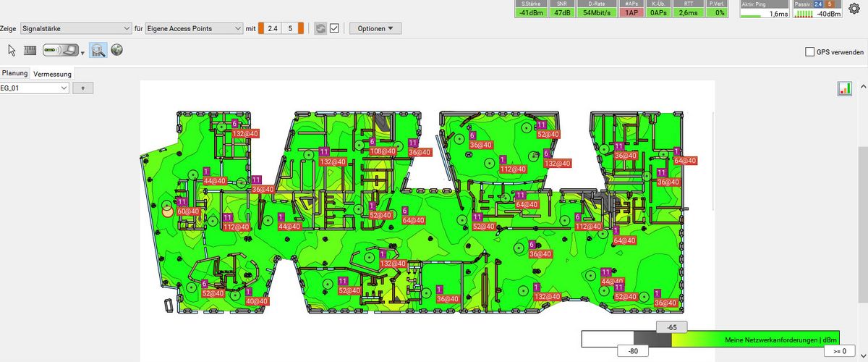Viewport: 868px width, 362px height.
Task: Switch to the Planung tab
Action: coord(14,73)
